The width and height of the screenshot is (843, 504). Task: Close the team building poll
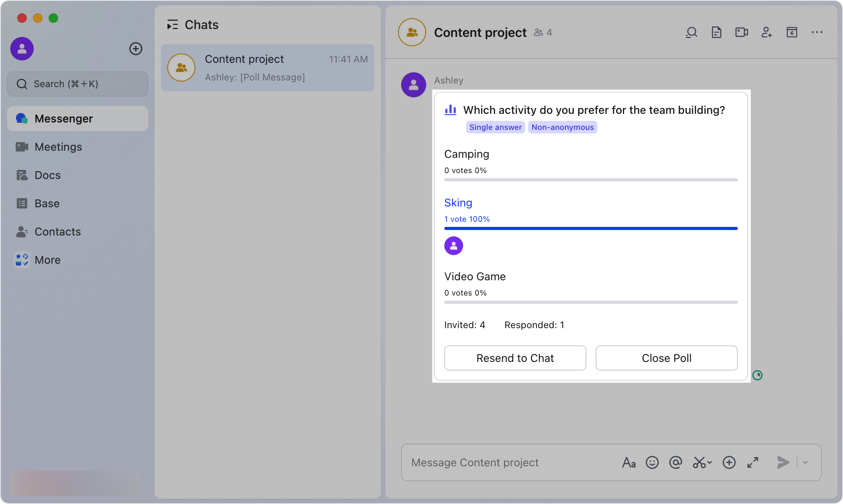click(x=666, y=358)
